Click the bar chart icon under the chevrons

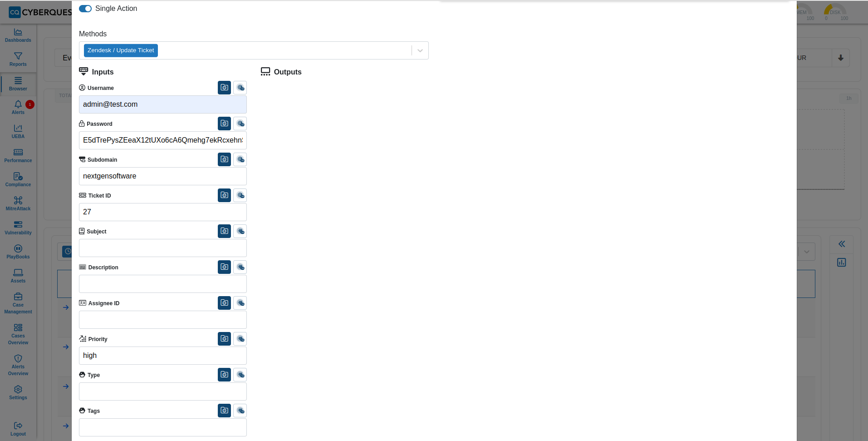point(842,262)
